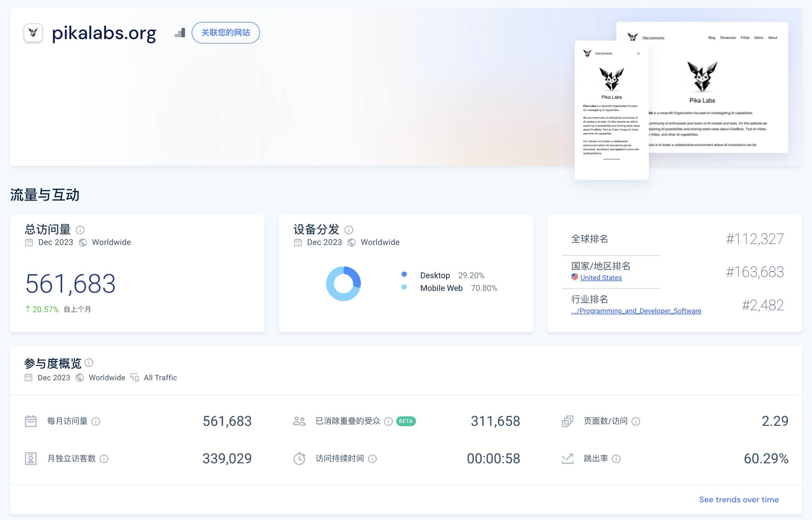Click the globe icon in 总访问量 card
The image size is (812, 520).
pos(83,243)
